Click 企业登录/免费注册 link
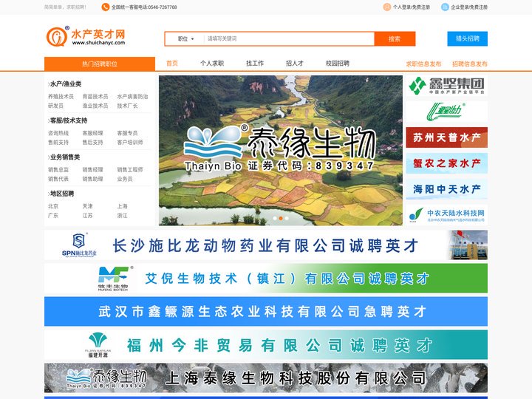 point(469,7)
